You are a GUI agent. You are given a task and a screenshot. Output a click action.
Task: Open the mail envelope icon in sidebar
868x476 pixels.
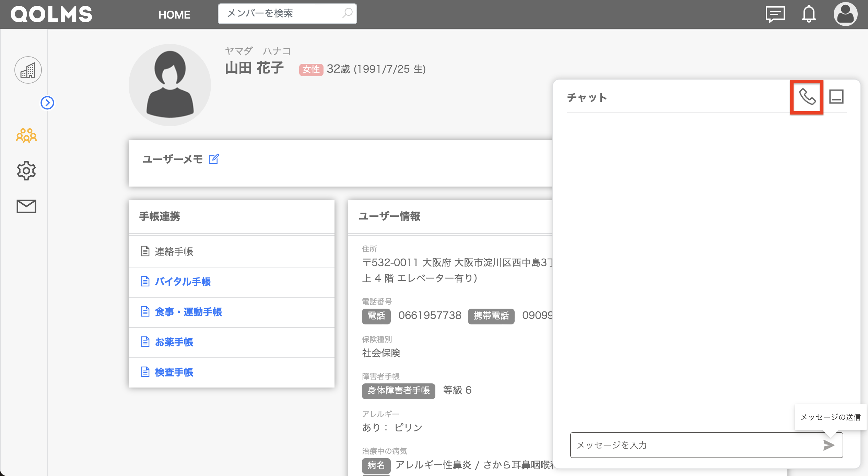click(26, 206)
